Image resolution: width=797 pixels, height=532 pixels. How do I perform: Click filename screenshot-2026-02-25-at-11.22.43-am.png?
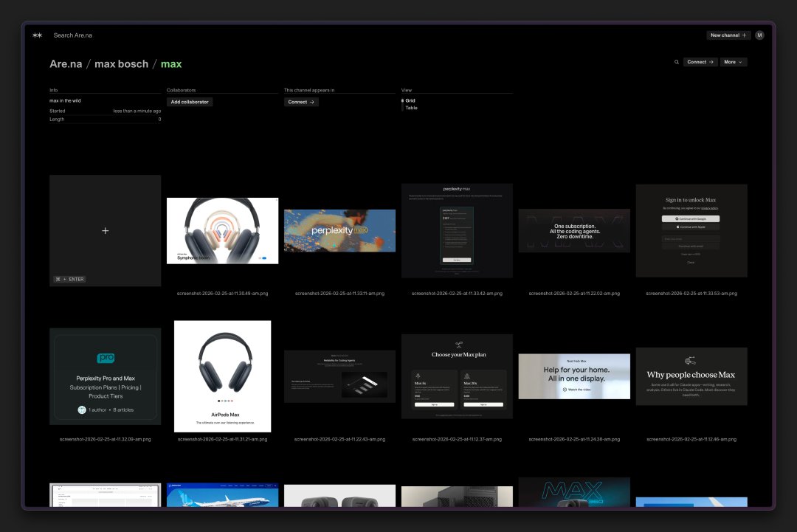click(339, 439)
